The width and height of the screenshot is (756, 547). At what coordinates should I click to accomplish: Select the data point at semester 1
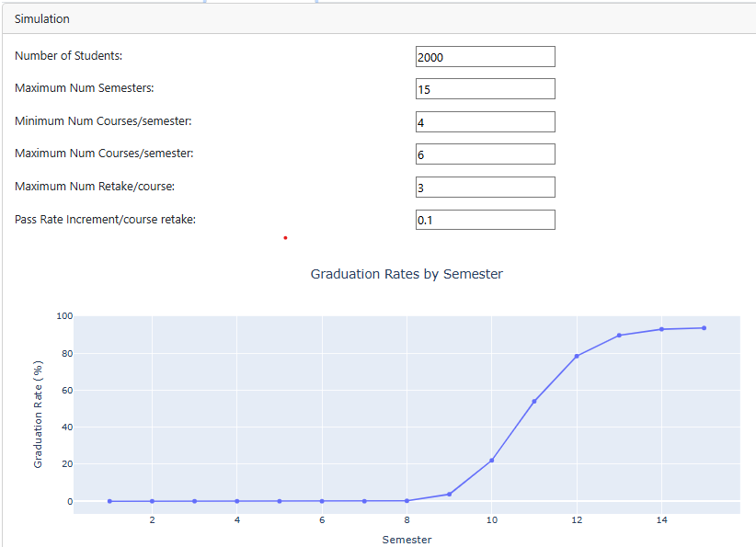click(109, 501)
